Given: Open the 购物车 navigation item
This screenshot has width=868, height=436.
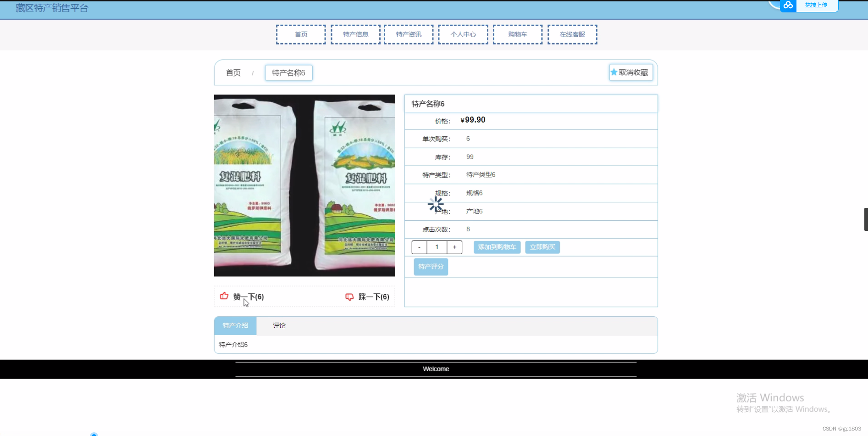Looking at the screenshot, I should [517, 34].
